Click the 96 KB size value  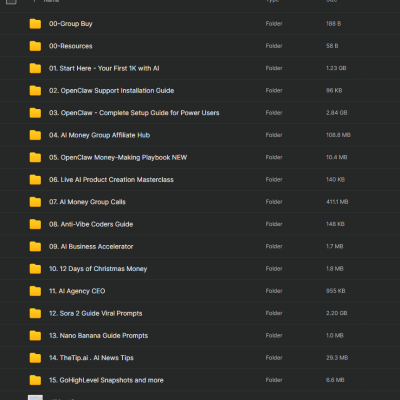(334, 91)
